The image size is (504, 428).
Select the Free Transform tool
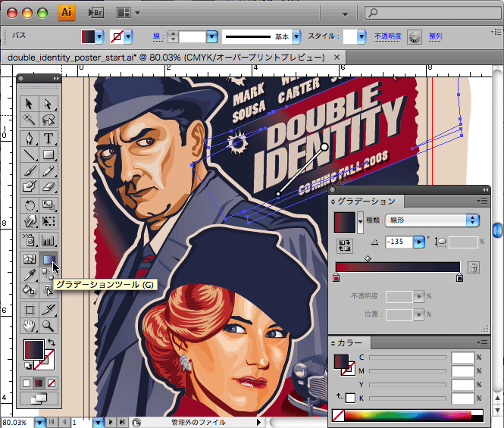coord(49,221)
